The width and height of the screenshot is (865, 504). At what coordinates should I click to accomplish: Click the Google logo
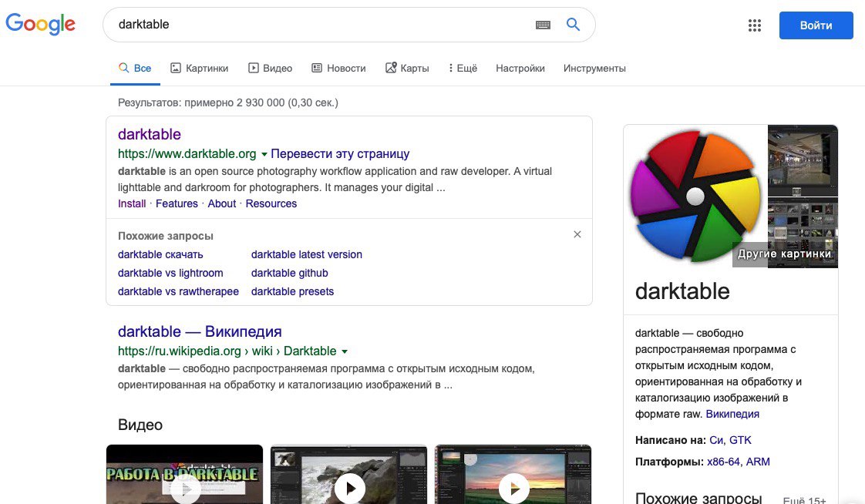[x=40, y=24]
